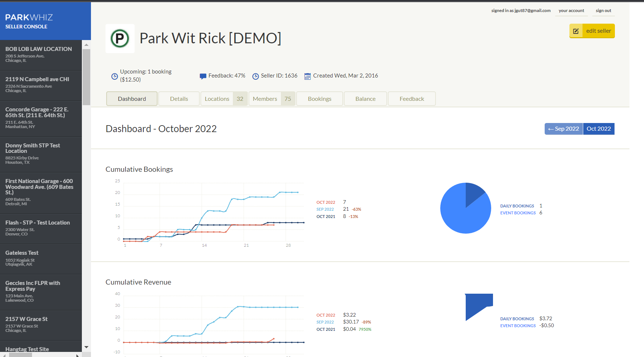The image size is (644, 357).
Task: Open First National Garage location
Action: coord(41,193)
